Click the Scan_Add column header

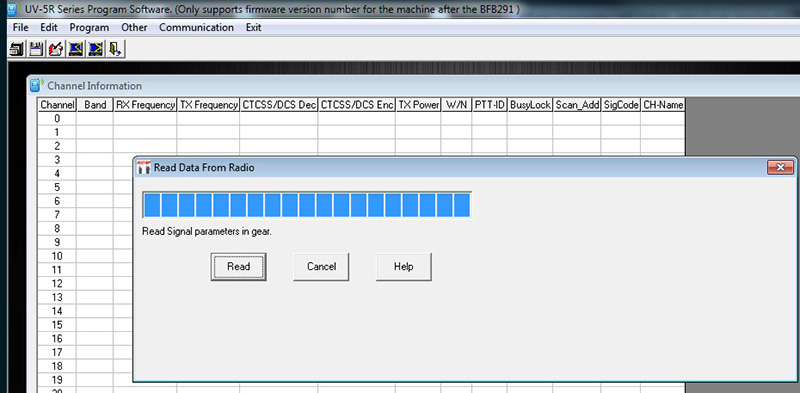(577, 105)
